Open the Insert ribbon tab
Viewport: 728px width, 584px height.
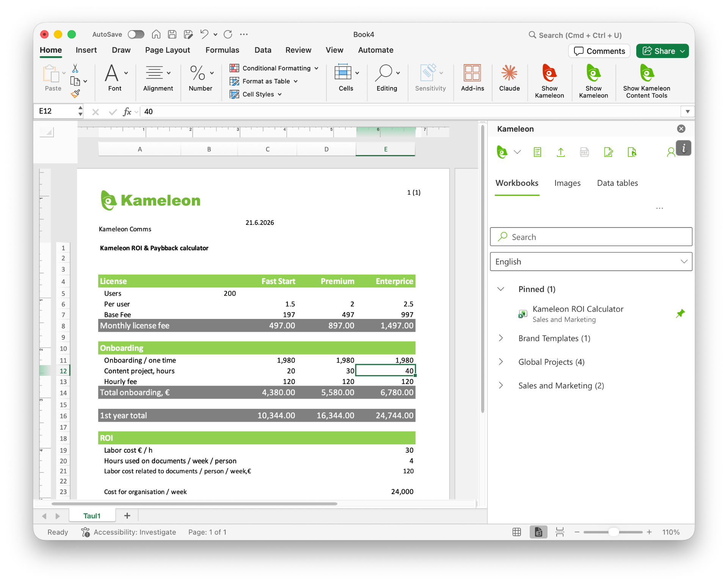coord(86,50)
